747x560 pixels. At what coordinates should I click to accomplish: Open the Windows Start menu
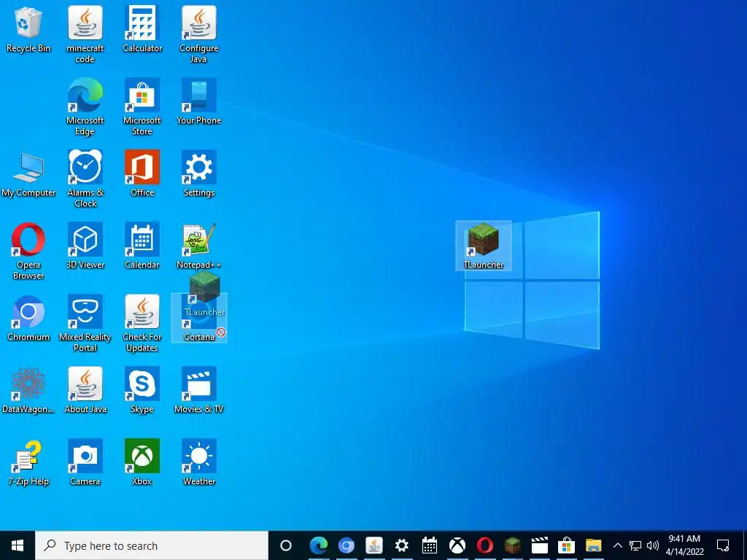coord(18,545)
